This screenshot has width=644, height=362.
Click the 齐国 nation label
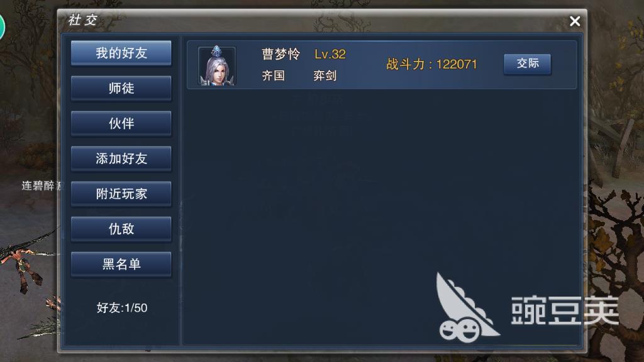click(273, 75)
